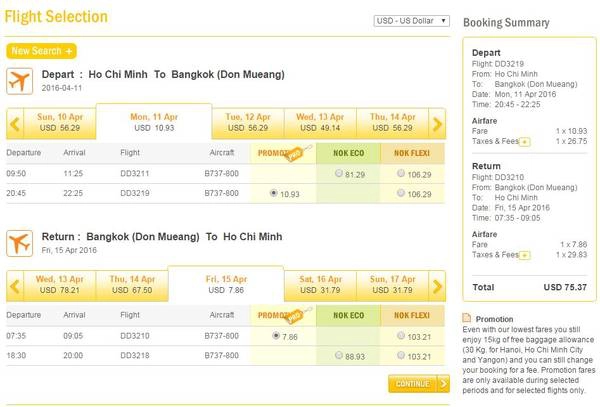The image size is (600, 407).
Task: Open the USD currency dropdown
Action: tap(411, 20)
